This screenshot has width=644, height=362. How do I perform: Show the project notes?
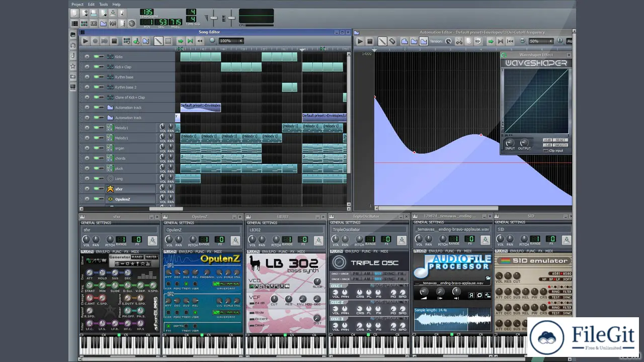(x=122, y=23)
